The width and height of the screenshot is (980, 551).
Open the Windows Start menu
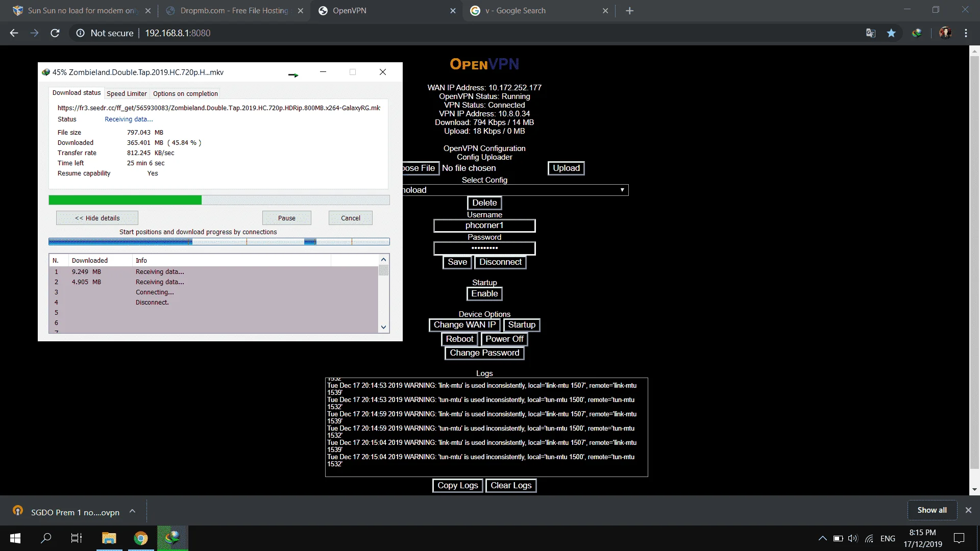(x=15, y=538)
